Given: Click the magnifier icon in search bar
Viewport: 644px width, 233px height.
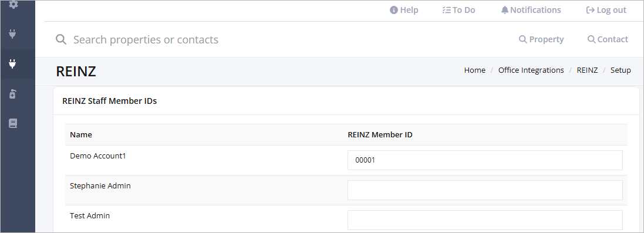Looking at the screenshot, I should point(61,39).
